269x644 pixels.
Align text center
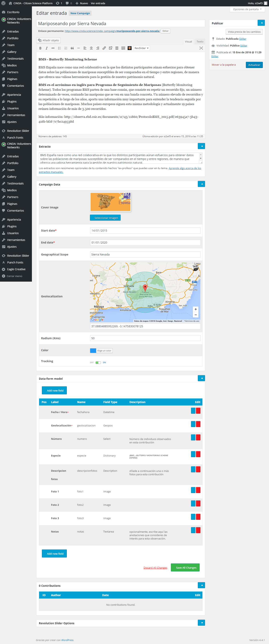91,48
